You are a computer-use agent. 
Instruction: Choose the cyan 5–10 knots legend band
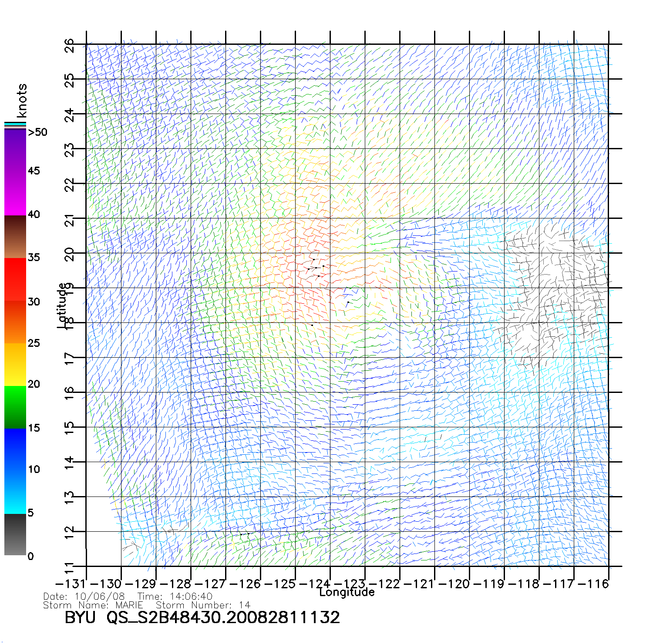[15, 492]
